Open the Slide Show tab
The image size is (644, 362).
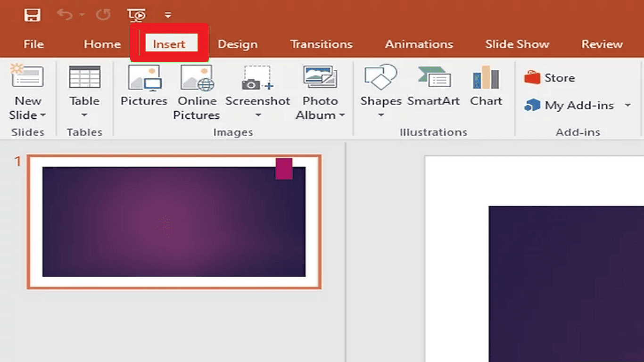tap(517, 44)
